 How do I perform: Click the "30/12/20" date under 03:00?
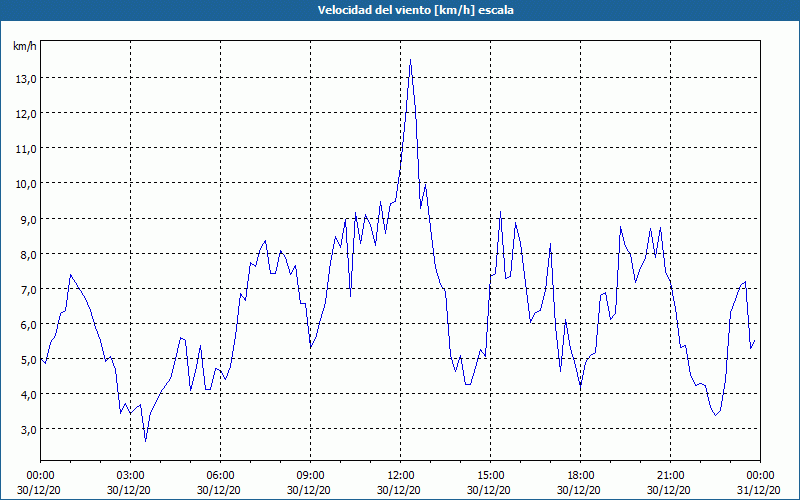[129, 490]
